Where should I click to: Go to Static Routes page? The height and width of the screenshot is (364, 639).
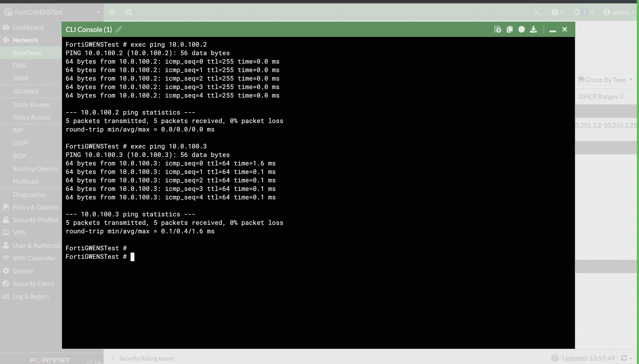click(x=31, y=105)
